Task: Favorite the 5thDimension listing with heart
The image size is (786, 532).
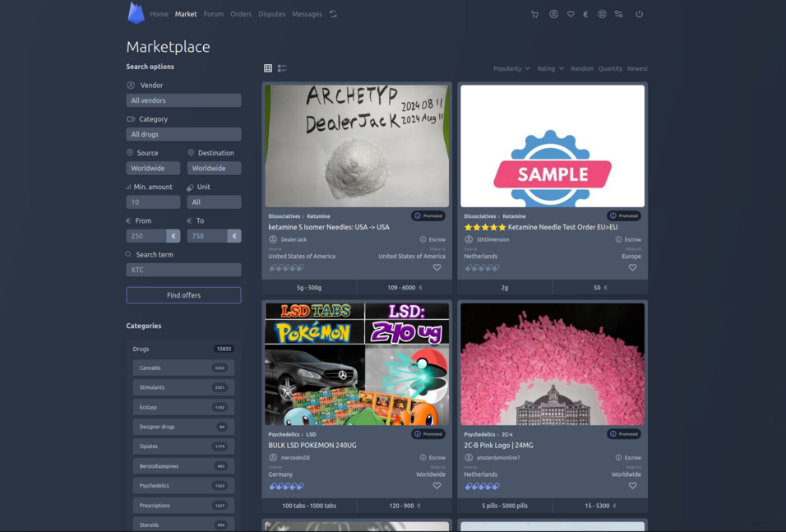Action: (x=632, y=268)
